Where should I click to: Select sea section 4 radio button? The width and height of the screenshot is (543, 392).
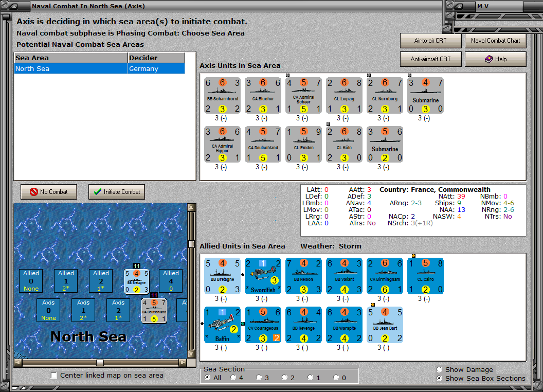233,378
